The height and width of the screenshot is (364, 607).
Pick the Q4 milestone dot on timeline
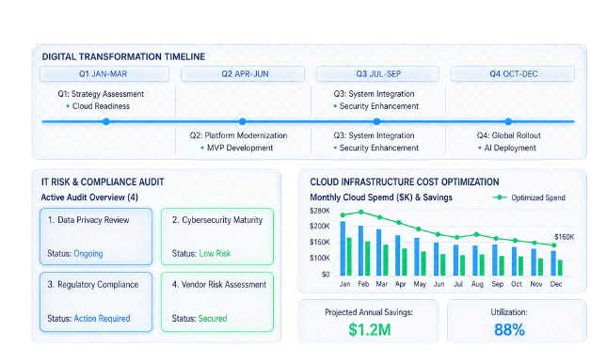[x=508, y=121]
